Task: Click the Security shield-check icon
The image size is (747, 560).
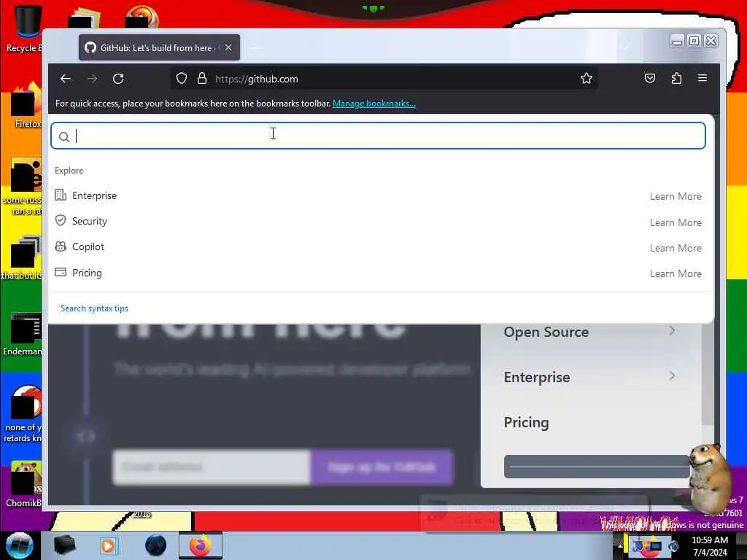Action: click(61, 220)
